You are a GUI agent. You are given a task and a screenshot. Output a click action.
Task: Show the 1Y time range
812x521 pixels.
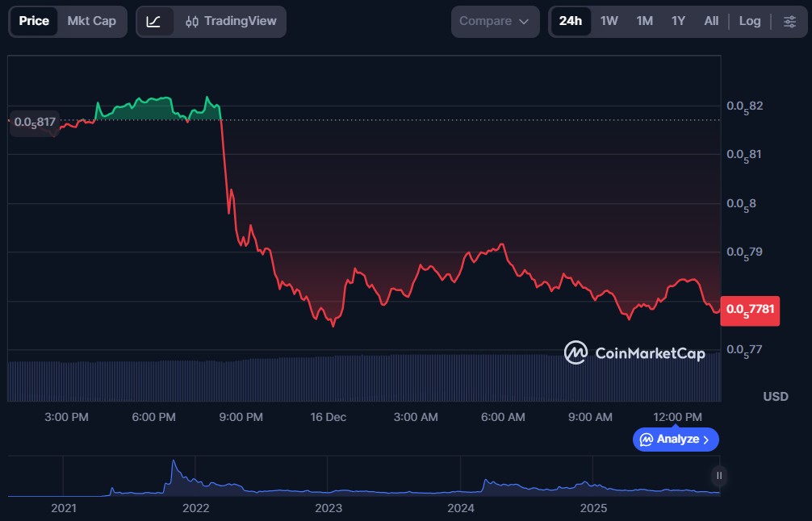pyautogui.click(x=678, y=21)
